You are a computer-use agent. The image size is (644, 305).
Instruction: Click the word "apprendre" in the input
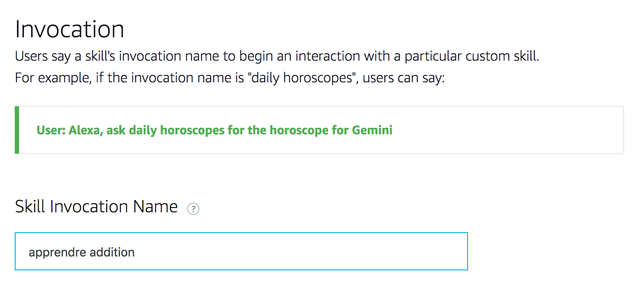coord(54,253)
